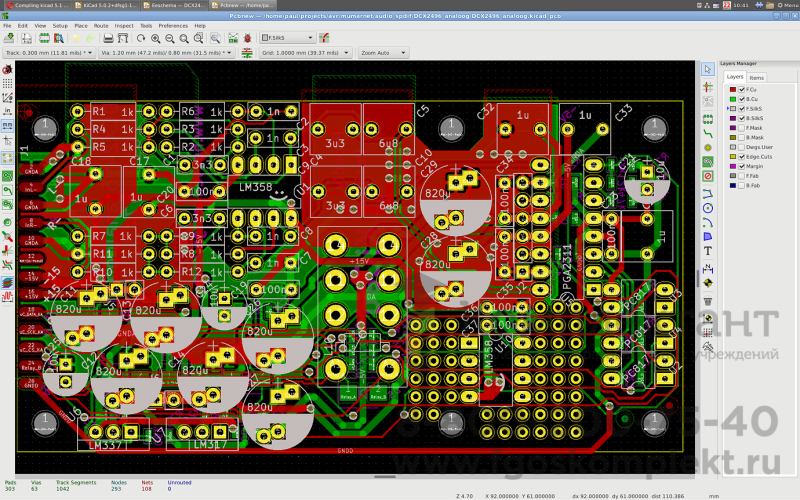
Task: Toggle the layers manager icon on left toolbar
Action: (7, 283)
